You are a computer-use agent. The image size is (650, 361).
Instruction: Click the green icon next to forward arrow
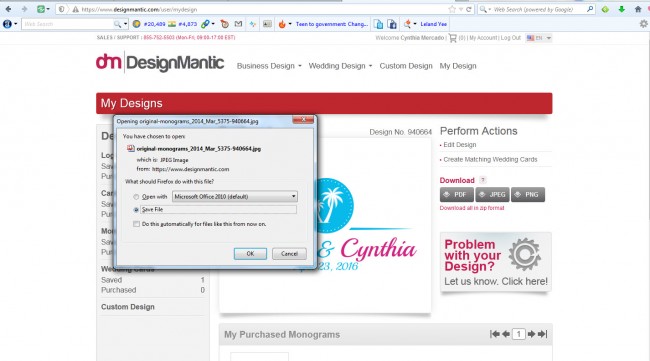point(41,9)
